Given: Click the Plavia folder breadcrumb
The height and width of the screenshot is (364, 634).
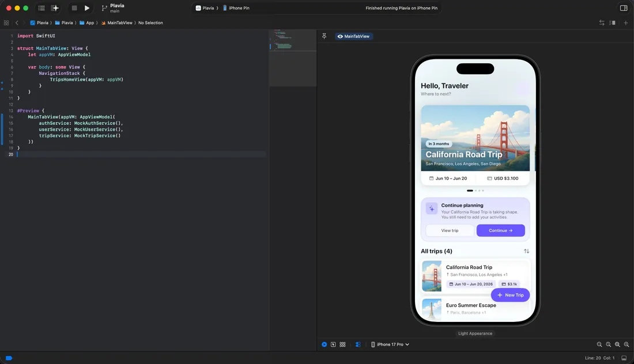Looking at the screenshot, I should tap(64, 23).
